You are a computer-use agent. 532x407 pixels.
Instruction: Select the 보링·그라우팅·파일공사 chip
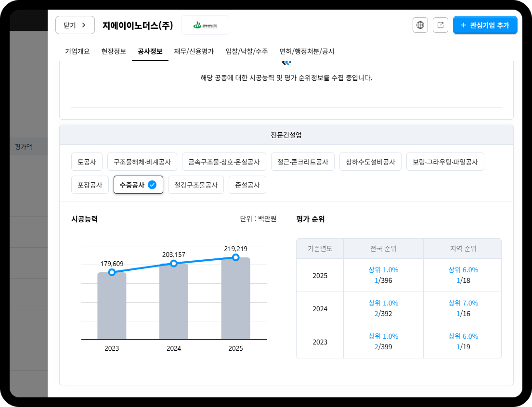(445, 162)
